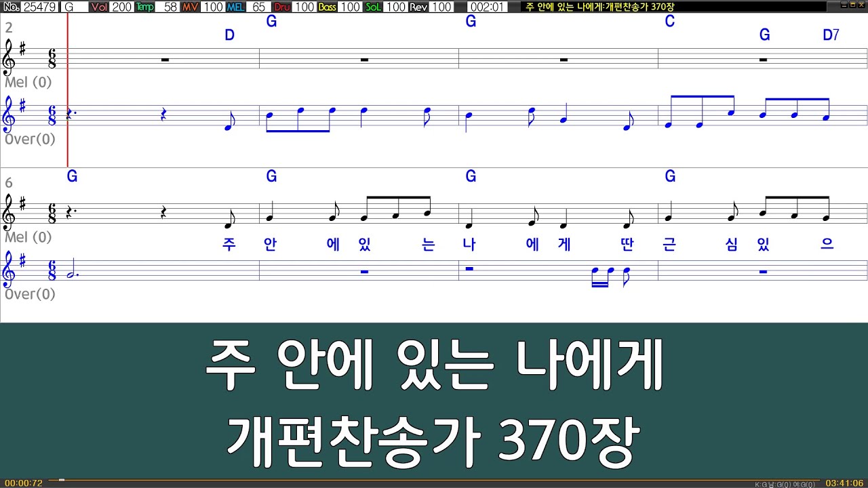Click the song number field 25479
Screen dimensions: 868x488
pos(40,7)
